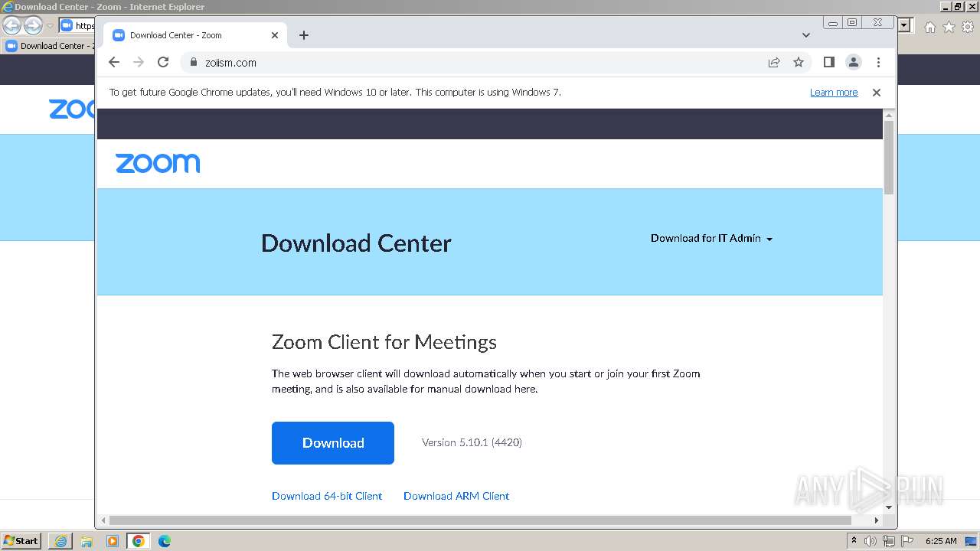The image size is (980, 551).
Task: Open Internet Explorer's address bar dropdown arrow
Action: [904, 26]
